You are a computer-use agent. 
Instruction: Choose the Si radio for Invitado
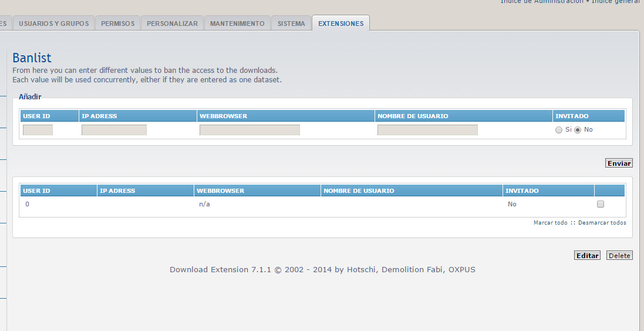coord(558,130)
